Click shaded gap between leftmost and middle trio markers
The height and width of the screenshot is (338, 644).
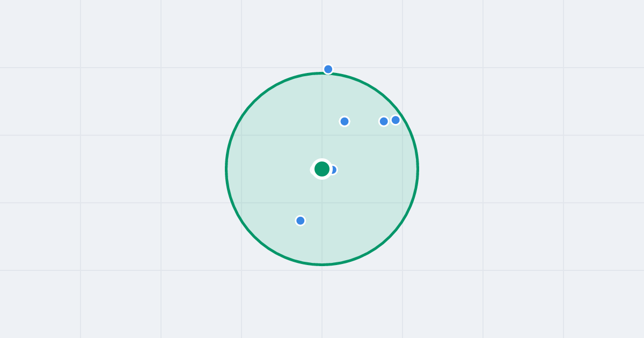tap(364, 121)
